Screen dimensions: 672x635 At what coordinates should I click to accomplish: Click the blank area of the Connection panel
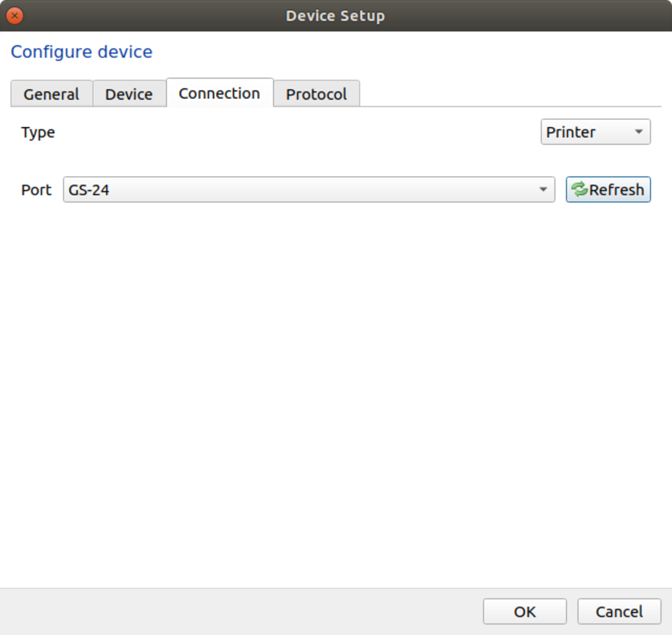(336, 386)
